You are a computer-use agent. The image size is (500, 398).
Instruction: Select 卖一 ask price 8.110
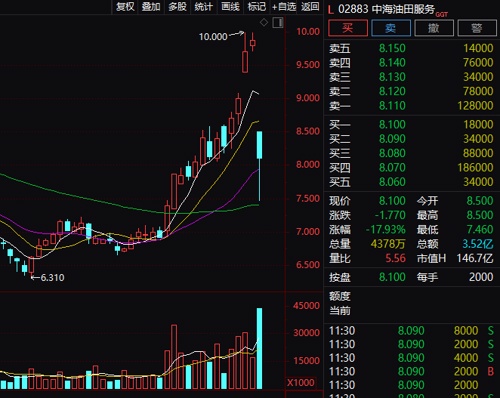[x=392, y=106]
